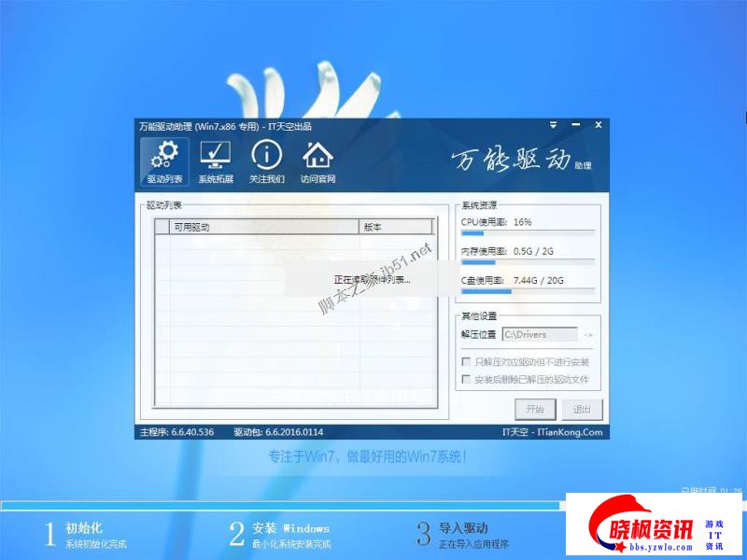
Task: Click the 解压位置 path field
Action: coord(539,334)
